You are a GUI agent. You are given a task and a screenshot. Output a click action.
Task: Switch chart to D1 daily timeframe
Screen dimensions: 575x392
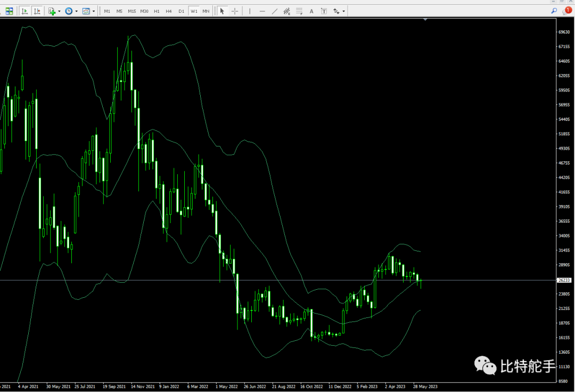click(181, 11)
